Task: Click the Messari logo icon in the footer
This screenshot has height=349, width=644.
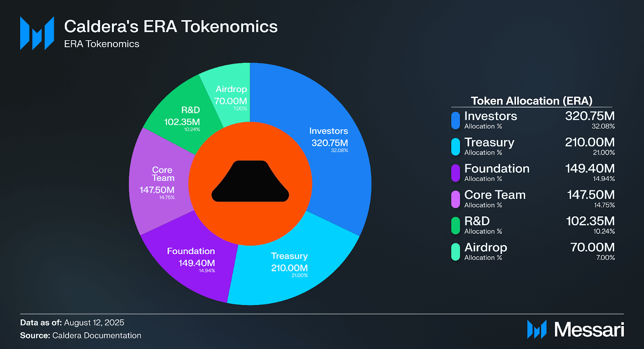Action: point(537,329)
